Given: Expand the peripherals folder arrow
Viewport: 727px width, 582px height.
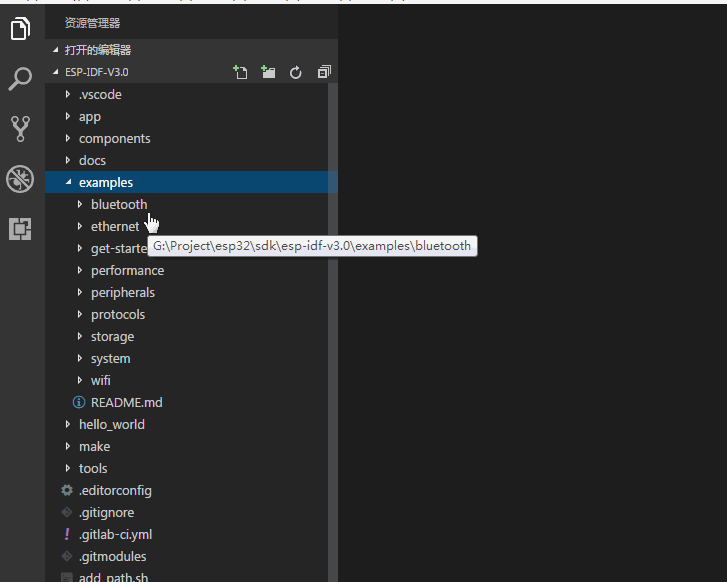Looking at the screenshot, I should coord(80,292).
